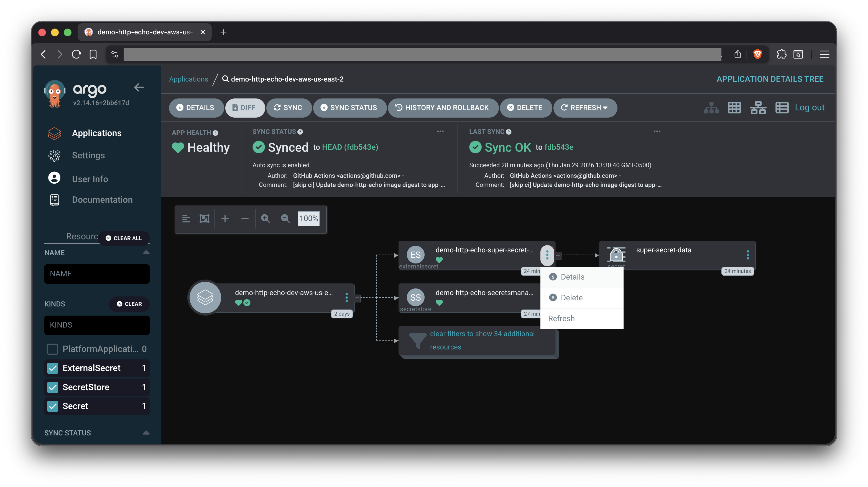Open the REFRESH dropdown arrow
The height and width of the screenshot is (487, 868).
606,108
